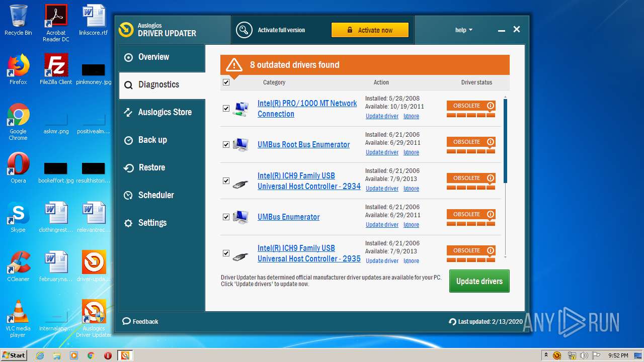644x362 pixels.
Task: Click the refresh icon beside Last updated
Action: [x=452, y=322]
